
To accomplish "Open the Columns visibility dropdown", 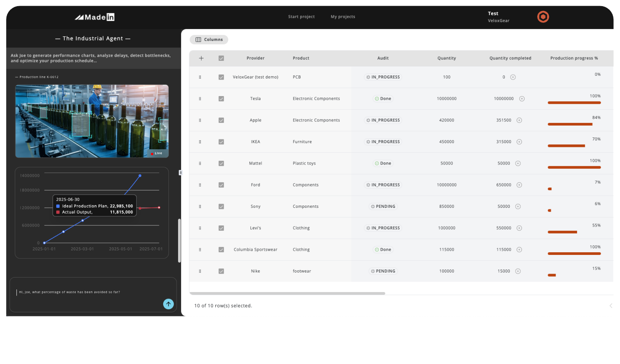I will [209, 39].
